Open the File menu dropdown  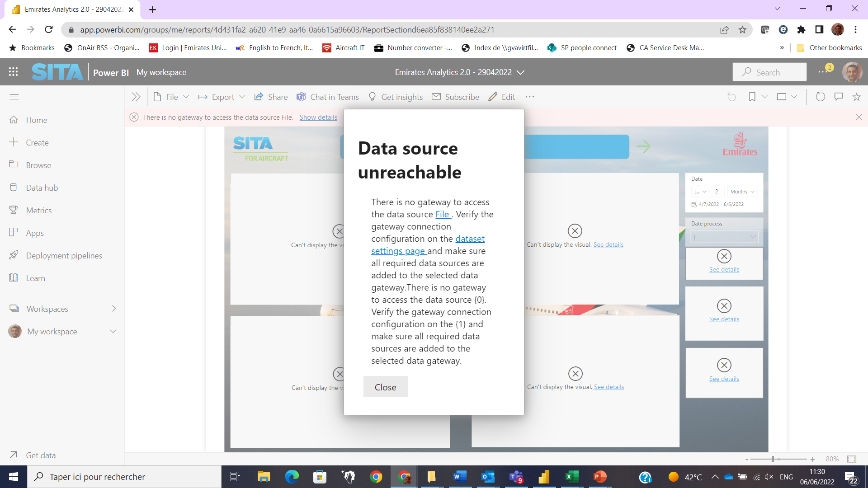pyautogui.click(x=171, y=97)
